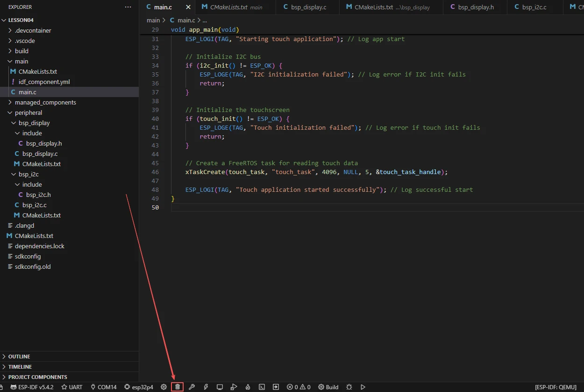Open the monitor device icon
The height and width of the screenshot is (392, 584).
[220, 387]
